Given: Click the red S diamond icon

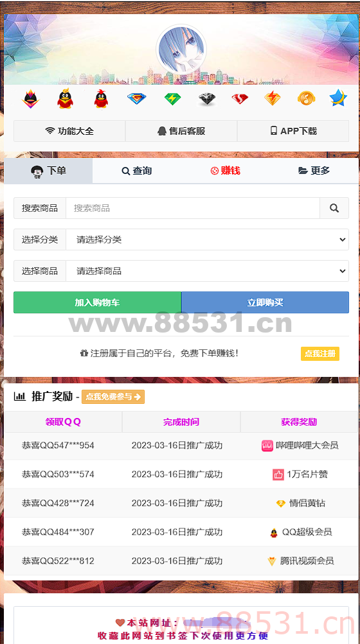Looking at the screenshot, I should (x=240, y=99).
